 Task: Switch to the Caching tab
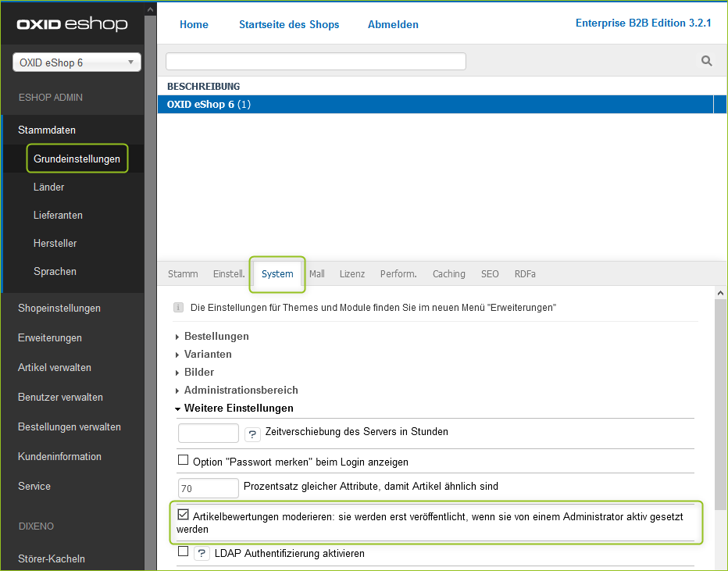(x=449, y=274)
